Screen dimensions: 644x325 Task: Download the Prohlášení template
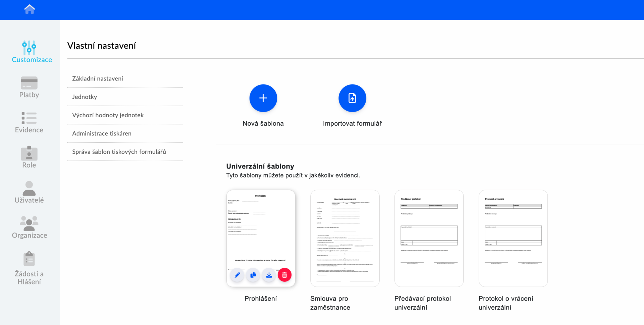[x=269, y=275]
